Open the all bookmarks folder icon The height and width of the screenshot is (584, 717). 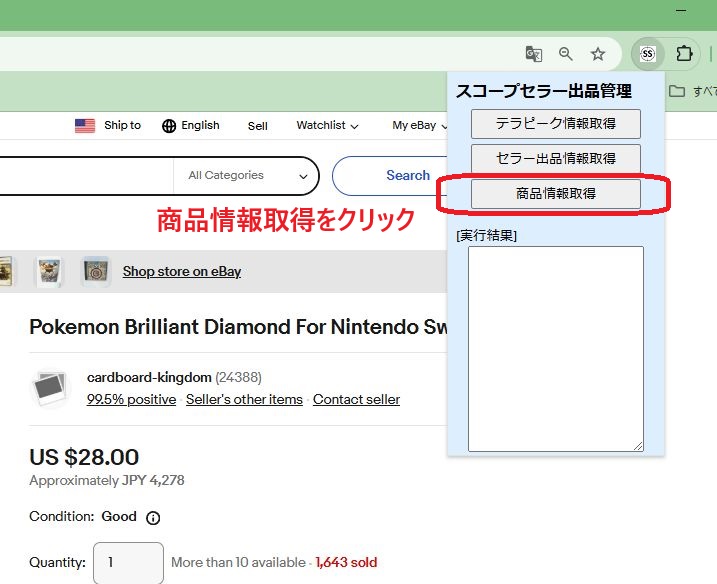click(677, 91)
